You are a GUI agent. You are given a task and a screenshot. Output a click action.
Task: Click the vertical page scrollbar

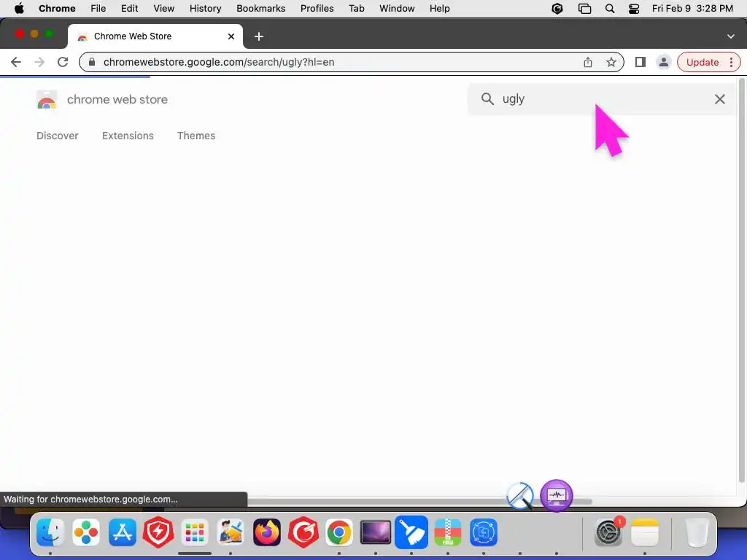tap(741, 280)
